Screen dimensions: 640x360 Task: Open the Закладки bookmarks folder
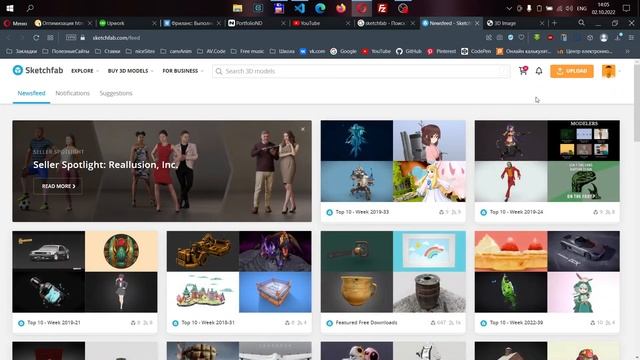[x=22, y=51]
